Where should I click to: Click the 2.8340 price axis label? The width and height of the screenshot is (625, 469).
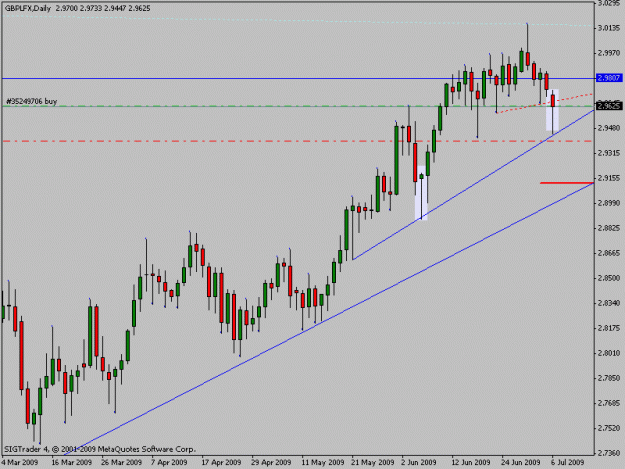click(x=609, y=303)
